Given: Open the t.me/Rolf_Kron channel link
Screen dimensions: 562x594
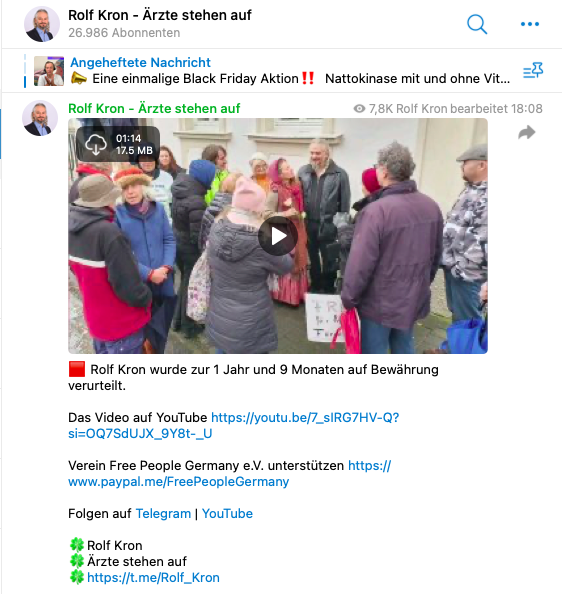Looking at the screenshot, I should click(x=153, y=577).
